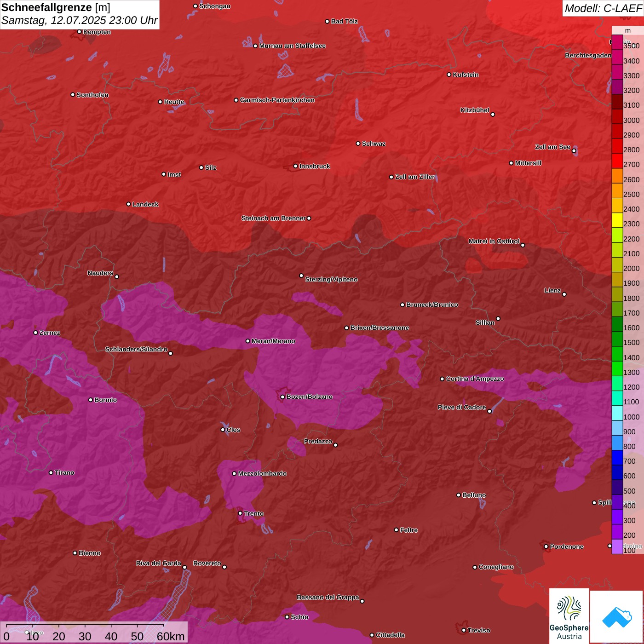Image resolution: width=644 pixels, height=644 pixels.
Task: Click the Mezzolombardo label
Action: [x=262, y=473]
